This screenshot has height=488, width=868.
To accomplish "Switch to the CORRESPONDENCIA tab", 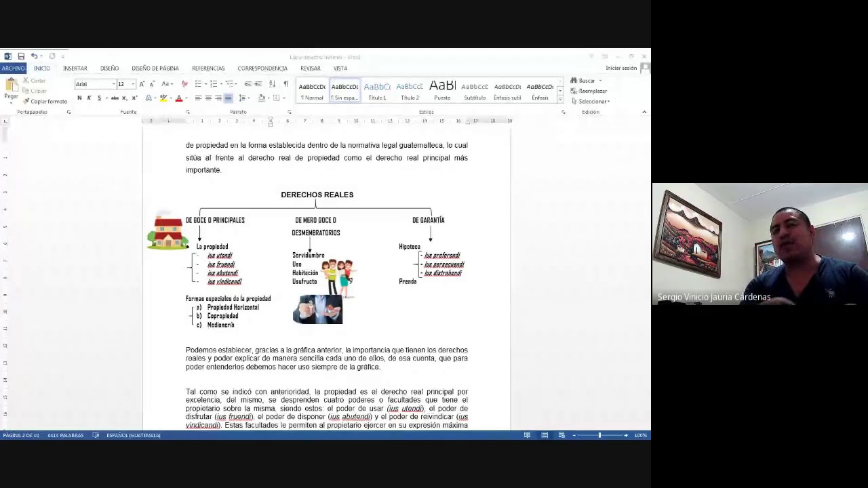I will tap(262, 68).
